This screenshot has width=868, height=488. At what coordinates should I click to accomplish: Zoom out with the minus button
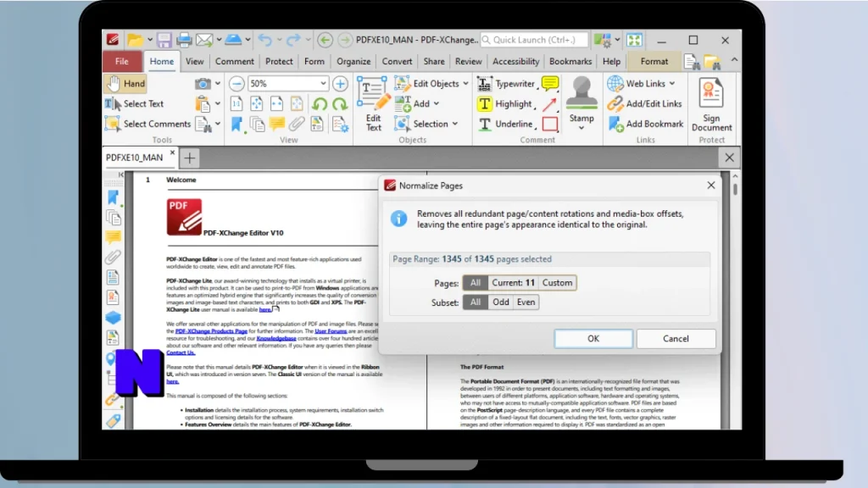tap(236, 84)
